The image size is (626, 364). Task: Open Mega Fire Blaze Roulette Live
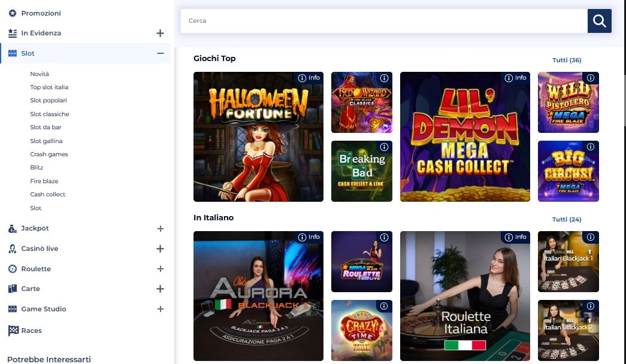click(362, 262)
